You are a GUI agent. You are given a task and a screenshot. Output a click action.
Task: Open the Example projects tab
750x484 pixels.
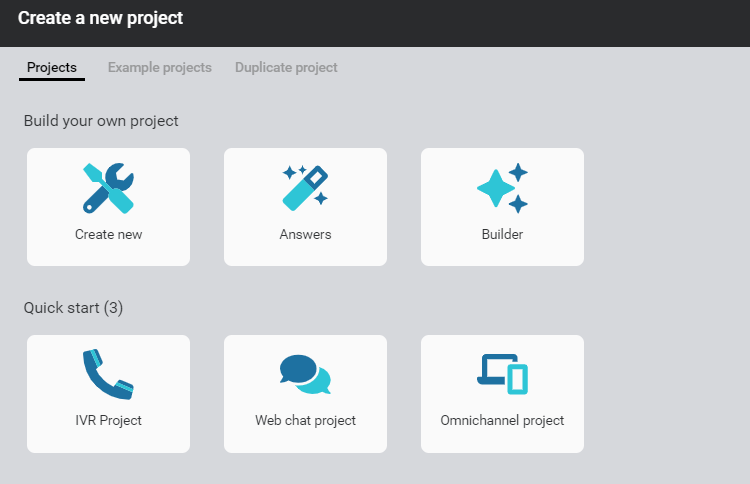click(x=160, y=68)
